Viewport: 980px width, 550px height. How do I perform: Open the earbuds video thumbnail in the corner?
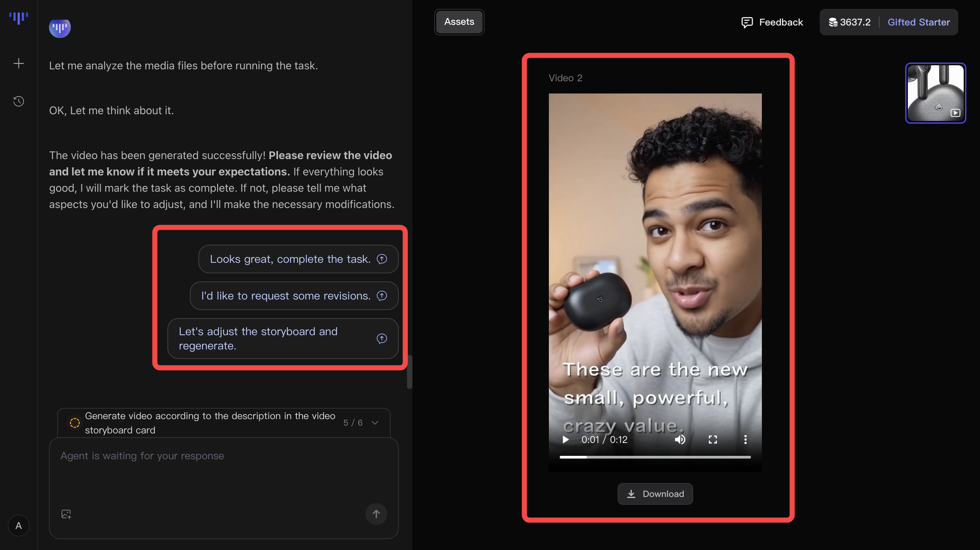tap(935, 93)
